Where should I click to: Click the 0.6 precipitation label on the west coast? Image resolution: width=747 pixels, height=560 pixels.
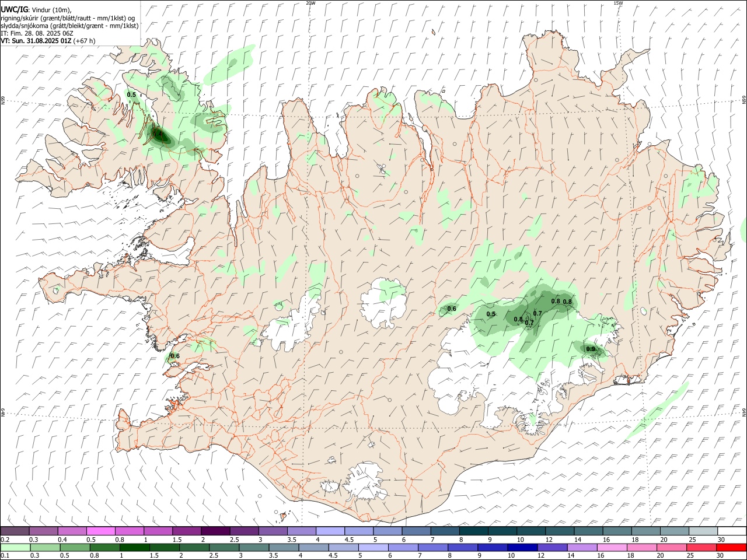tap(175, 356)
